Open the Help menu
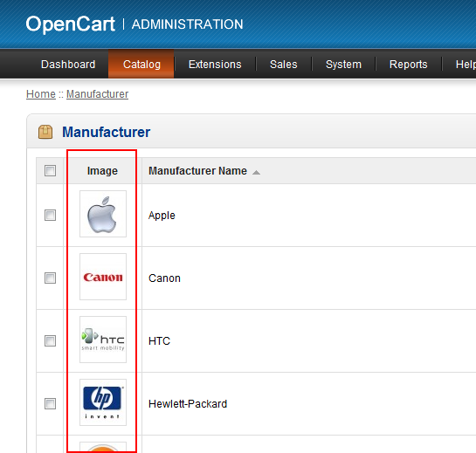The width and height of the screenshot is (476, 453). click(x=466, y=65)
